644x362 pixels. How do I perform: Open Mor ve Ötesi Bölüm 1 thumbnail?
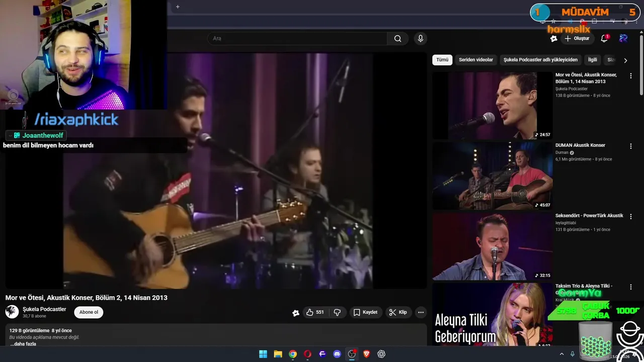493,105
